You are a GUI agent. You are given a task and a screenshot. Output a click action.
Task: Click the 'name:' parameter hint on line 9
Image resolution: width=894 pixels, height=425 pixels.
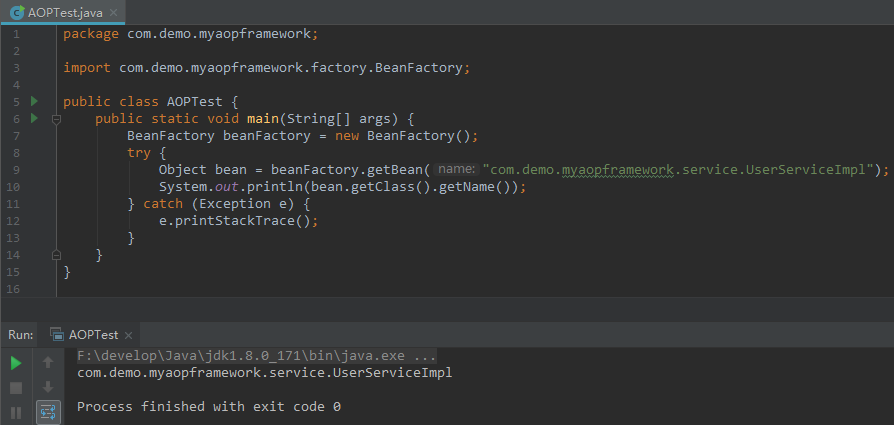click(x=455, y=169)
